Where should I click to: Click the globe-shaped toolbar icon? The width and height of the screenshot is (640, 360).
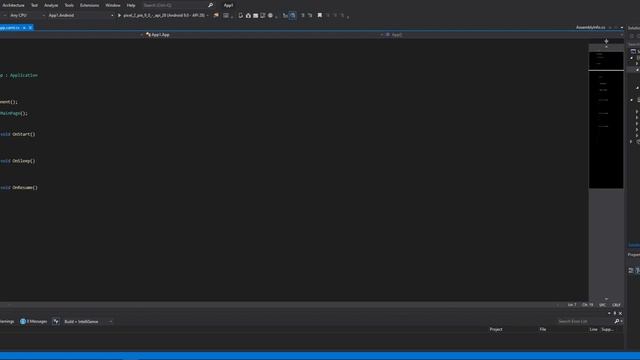pos(270,16)
